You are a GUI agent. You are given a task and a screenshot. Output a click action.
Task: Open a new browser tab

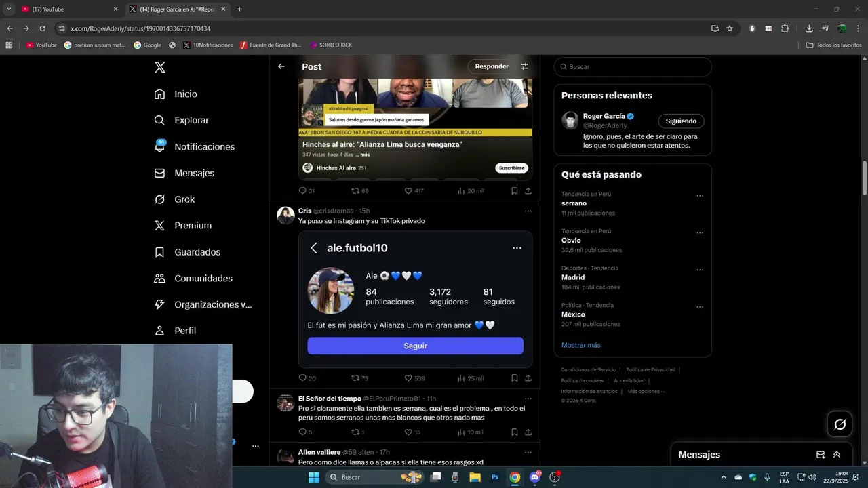pyautogui.click(x=239, y=9)
